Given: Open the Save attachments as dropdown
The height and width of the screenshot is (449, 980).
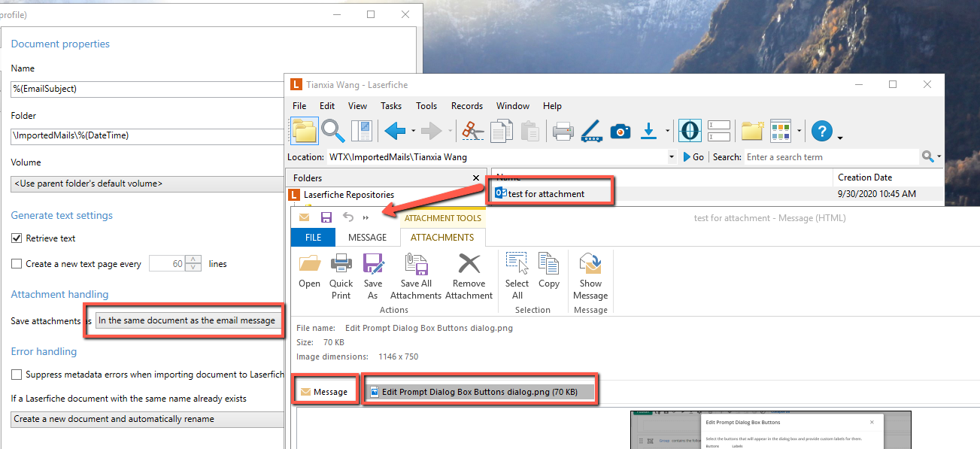Looking at the screenshot, I should [189, 320].
